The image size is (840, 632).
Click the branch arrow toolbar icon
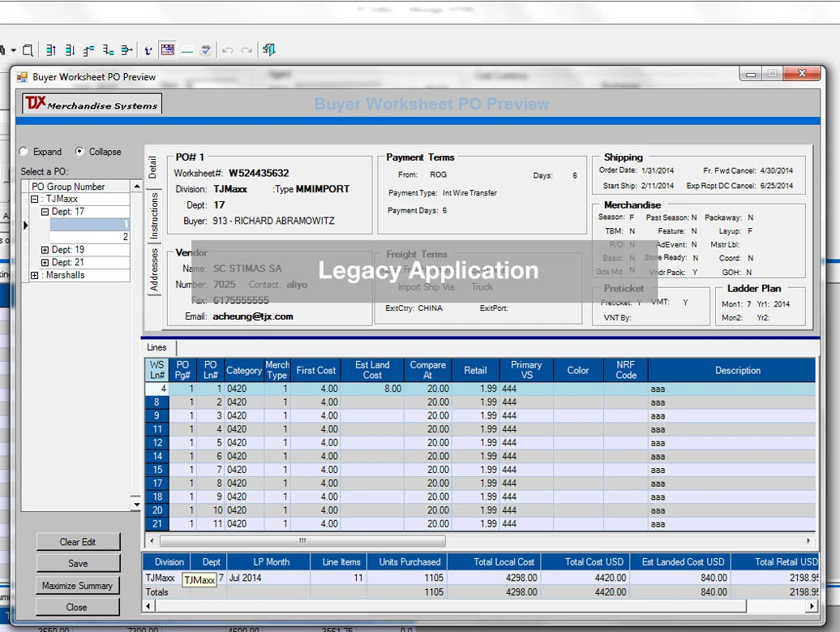[x=127, y=50]
